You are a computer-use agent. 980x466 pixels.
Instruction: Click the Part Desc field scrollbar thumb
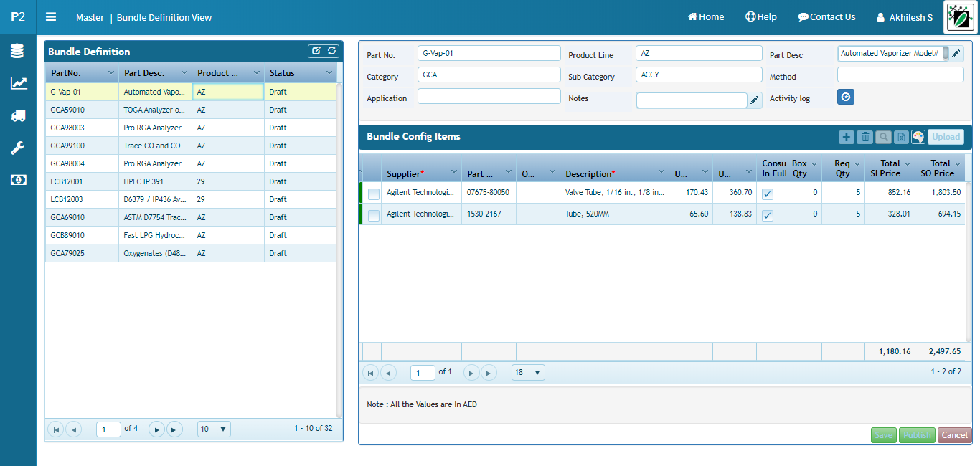click(x=946, y=53)
